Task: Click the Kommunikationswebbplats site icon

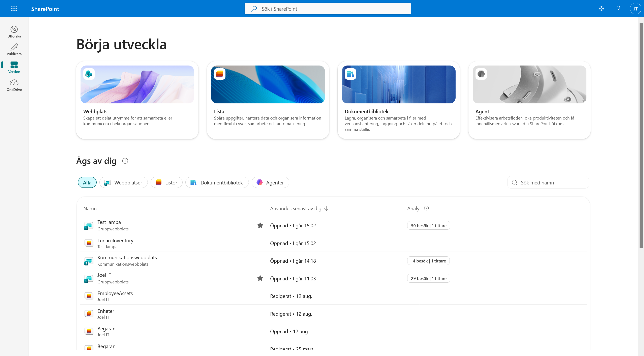Action: point(89,261)
